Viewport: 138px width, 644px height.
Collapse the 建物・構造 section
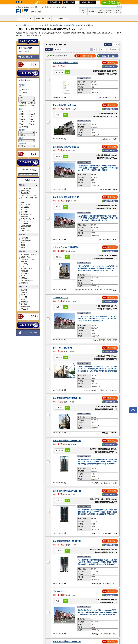(28, 235)
